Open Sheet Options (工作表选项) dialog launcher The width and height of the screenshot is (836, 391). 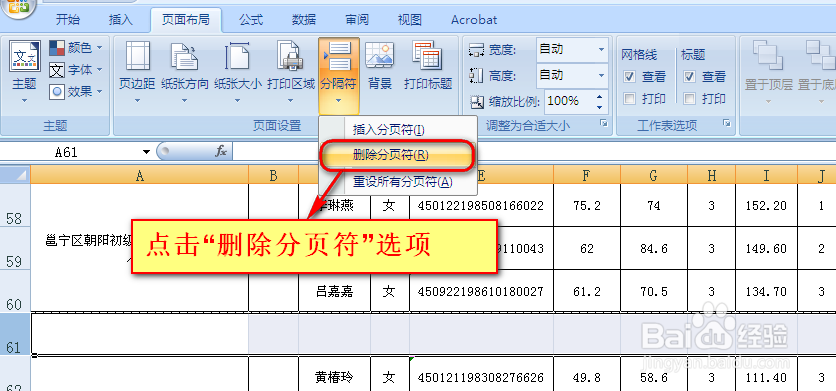[x=726, y=123]
